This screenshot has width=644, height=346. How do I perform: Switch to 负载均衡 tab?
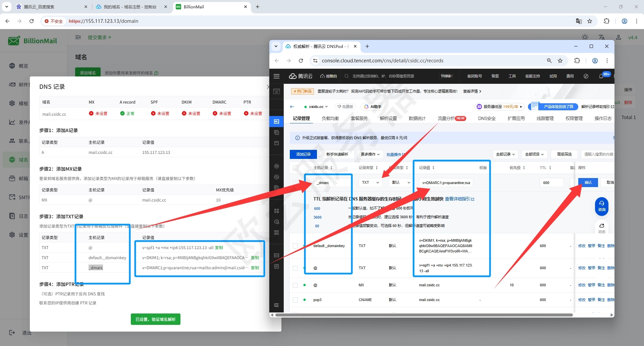[330, 118]
